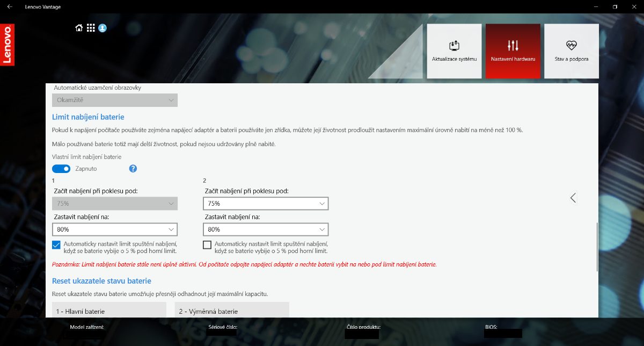644x346 pixels.
Task: Open Stav a podpora tile
Action: (571, 51)
